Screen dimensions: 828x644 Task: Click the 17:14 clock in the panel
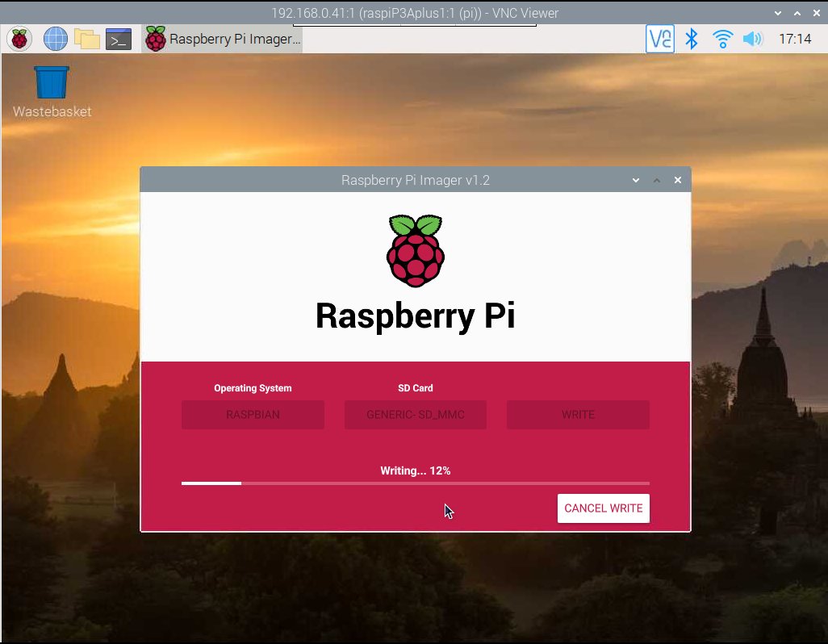point(795,39)
